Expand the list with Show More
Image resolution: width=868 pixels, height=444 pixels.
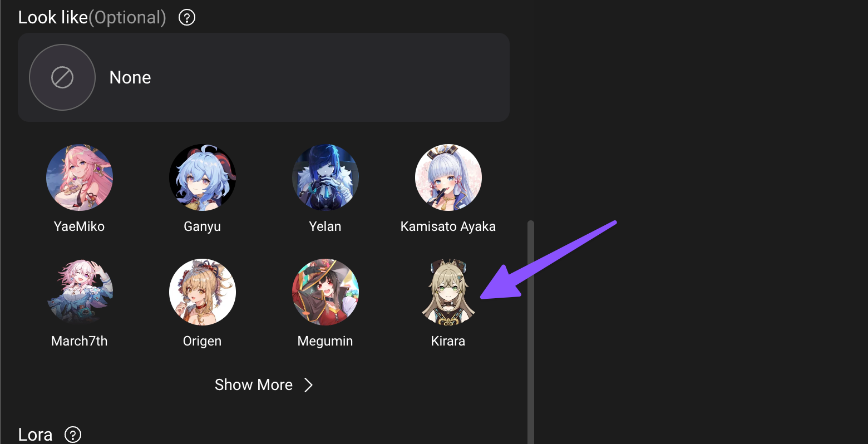pos(264,385)
